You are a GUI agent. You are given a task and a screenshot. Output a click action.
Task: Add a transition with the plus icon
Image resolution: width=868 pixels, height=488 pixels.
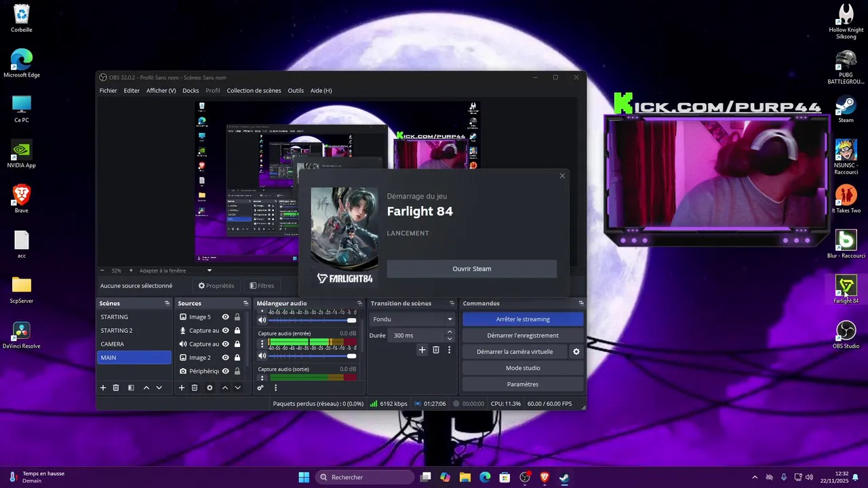pyautogui.click(x=422, y=350)
